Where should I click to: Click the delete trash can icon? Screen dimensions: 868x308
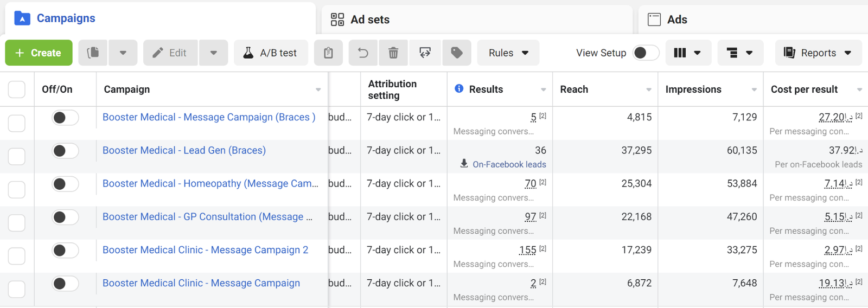[x=393, y=53]
